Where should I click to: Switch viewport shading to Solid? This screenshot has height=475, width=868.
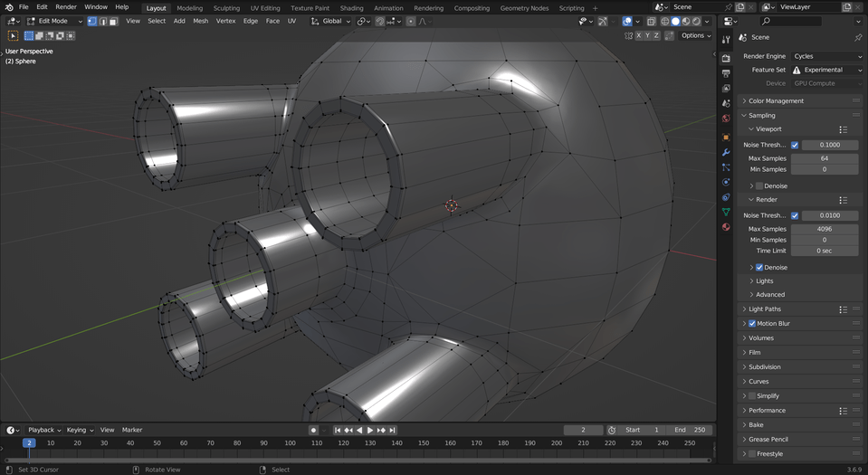click(x=675, y=21)
